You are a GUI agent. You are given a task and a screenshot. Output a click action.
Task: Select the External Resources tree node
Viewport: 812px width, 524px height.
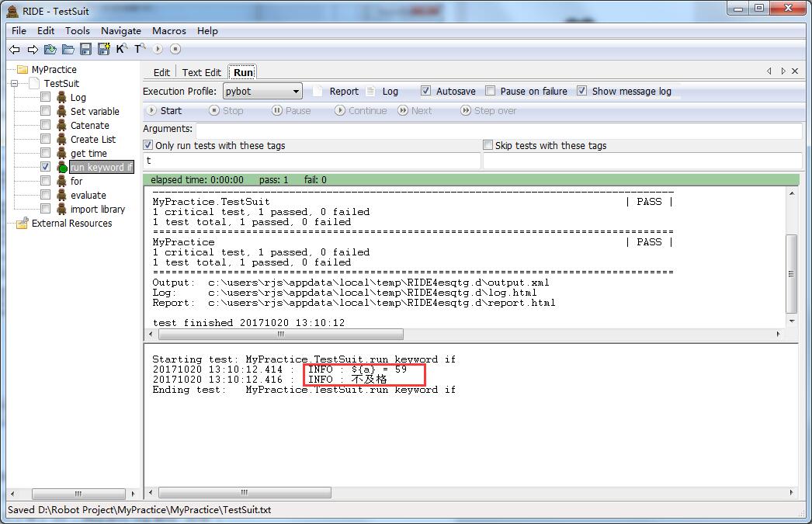71,224
